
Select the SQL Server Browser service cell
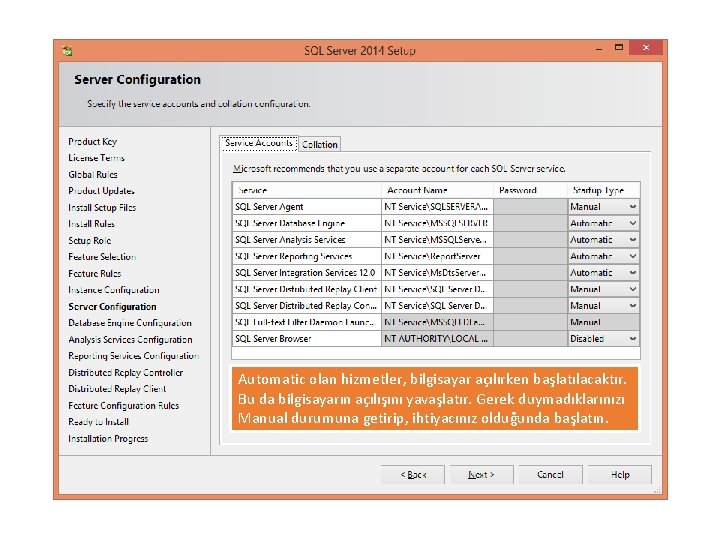[x=307, y=339]
